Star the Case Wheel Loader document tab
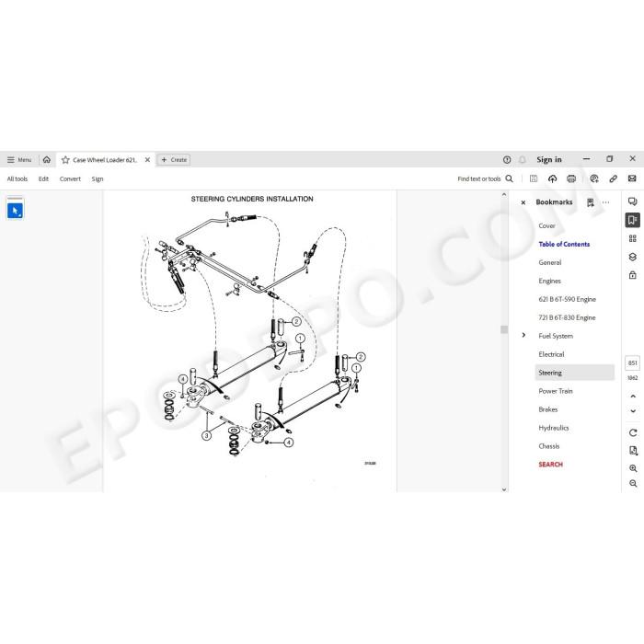Screen dimensions: 644x644 pos(65,160)
